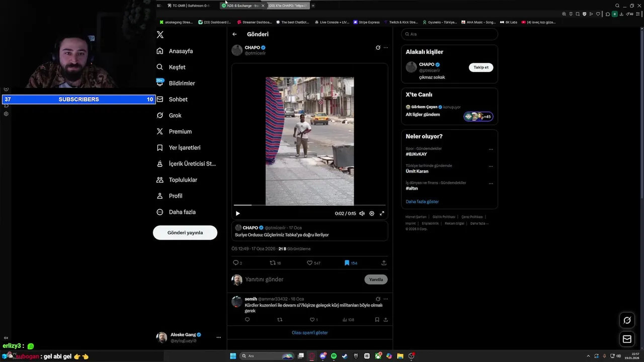644x362 pixels.
Task: Open Bildirimler notifications
Action: point(176,83)
